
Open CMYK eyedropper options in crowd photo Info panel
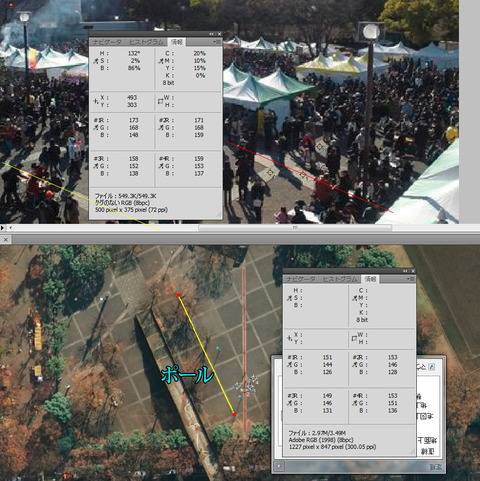coord(161,61)
